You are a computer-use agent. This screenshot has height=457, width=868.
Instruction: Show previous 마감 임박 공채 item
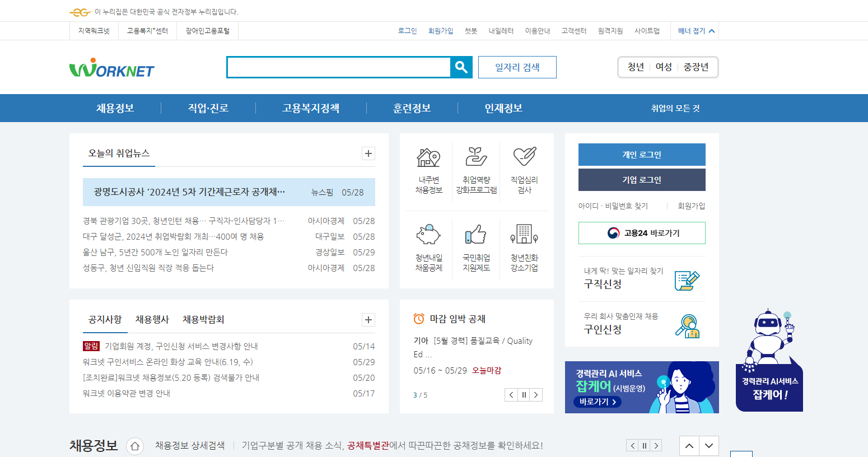[511, 395]
